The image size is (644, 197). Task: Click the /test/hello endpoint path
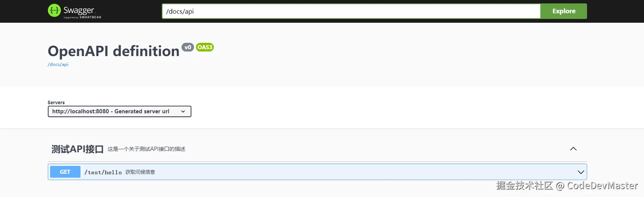click(103, 172)
